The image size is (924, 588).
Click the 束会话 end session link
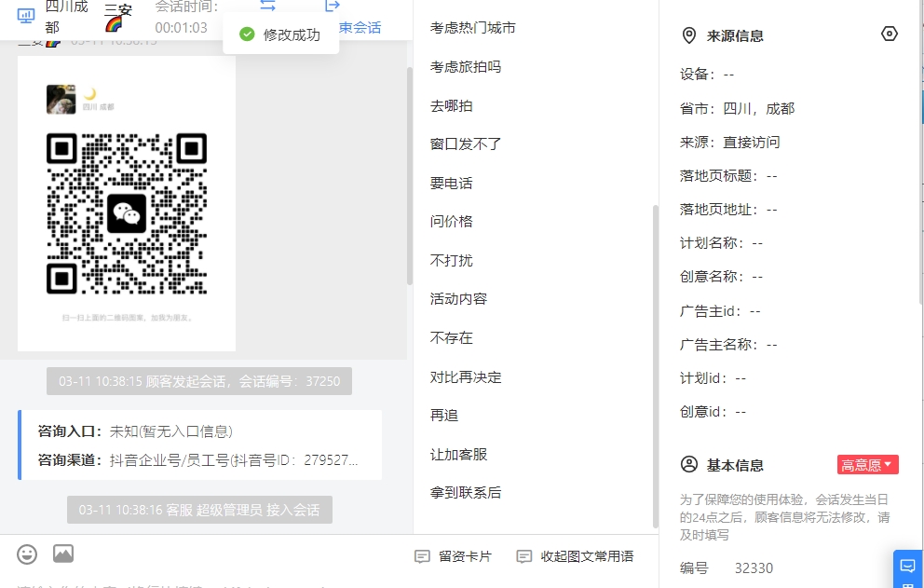click(360, 27)
